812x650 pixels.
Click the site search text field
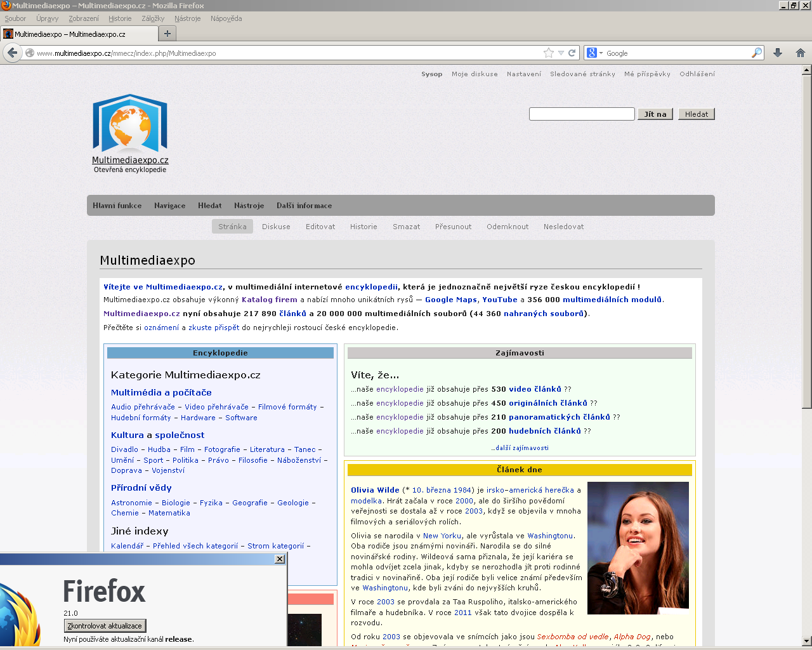(x=582, y=114)
